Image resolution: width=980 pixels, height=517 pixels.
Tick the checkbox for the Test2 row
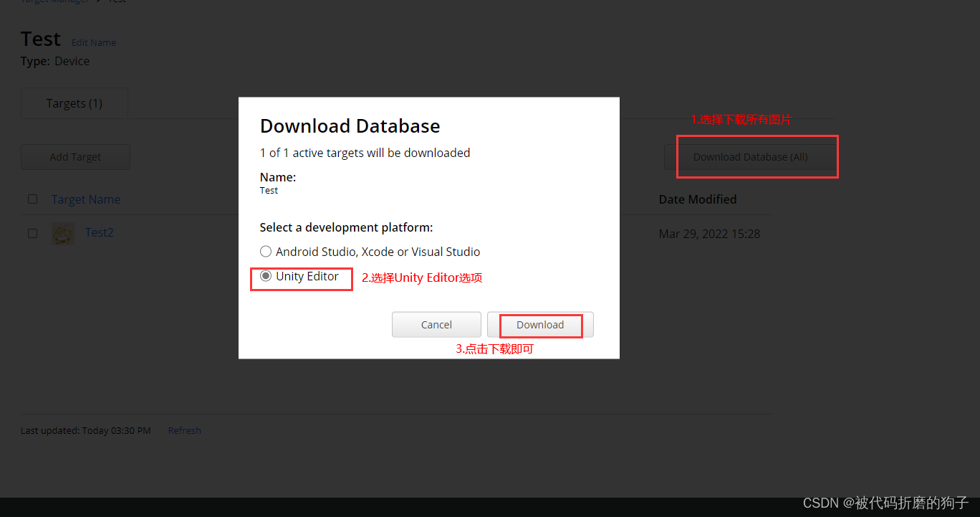coord(32,234)
